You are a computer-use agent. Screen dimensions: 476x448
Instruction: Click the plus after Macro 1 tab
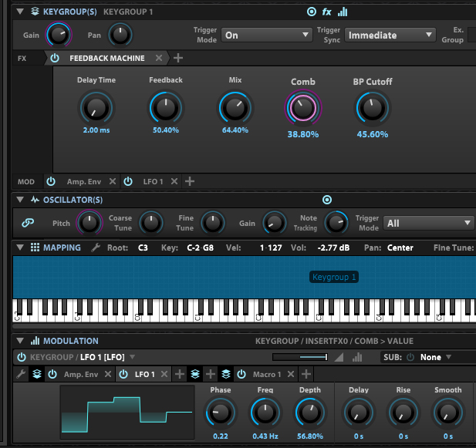pos(306,374)
